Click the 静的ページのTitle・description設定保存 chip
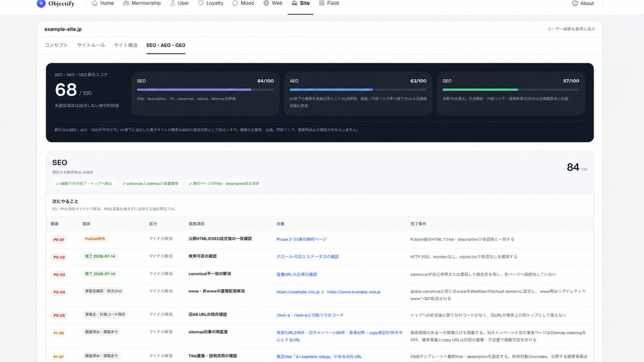The height and width of the screenshot is (362, 644). tap(224, 183)
